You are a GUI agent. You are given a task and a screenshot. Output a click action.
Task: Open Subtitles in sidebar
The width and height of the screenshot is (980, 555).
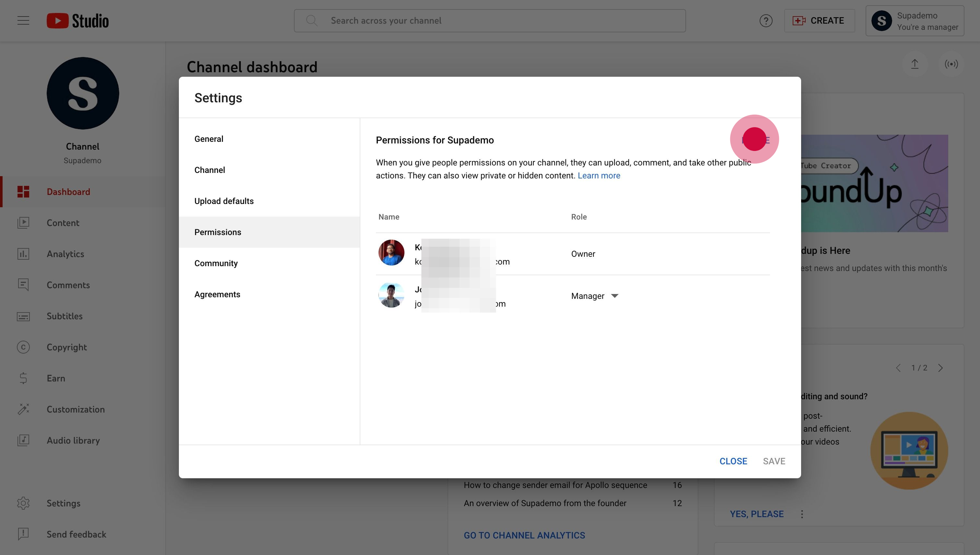(83, 316)
